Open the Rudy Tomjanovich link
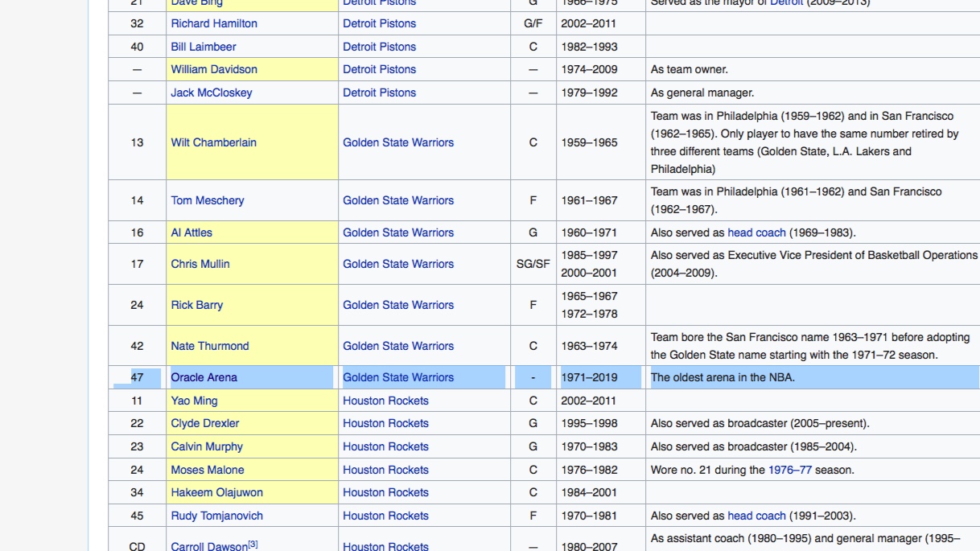This screenshot has width=980, height=551. 216,516
